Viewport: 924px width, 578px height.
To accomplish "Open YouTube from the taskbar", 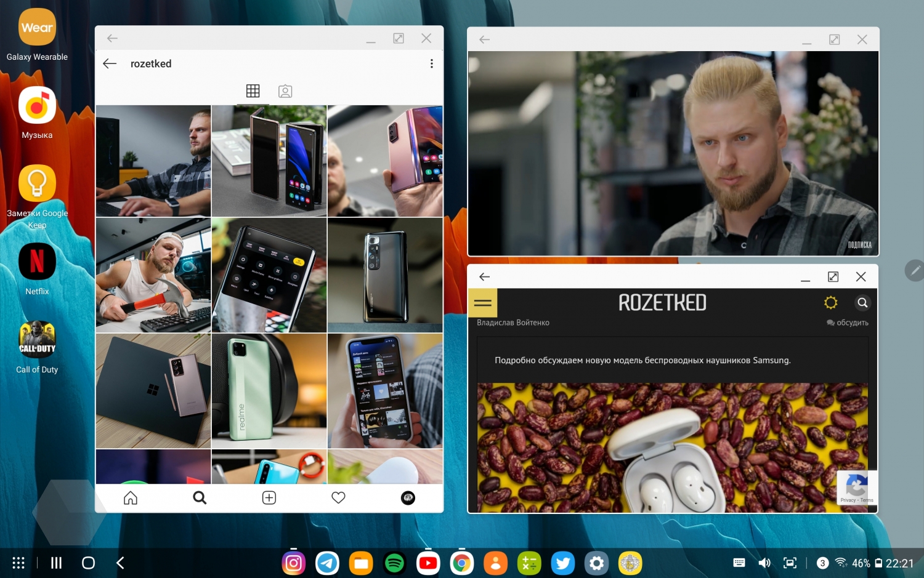I will (428, 563).
